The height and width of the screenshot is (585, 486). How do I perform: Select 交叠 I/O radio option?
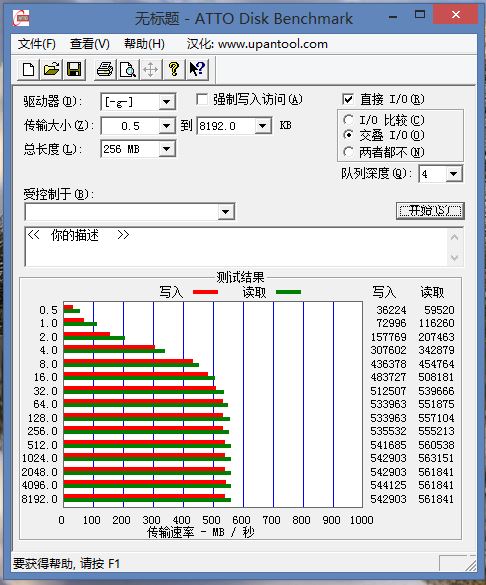(x=348, y=135)
